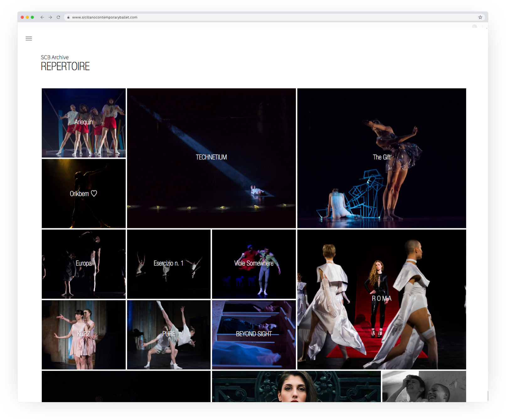Click the SCB Archive label
Image resolution: width=506 pixels, height=420 pixels.
pyautogui.click(x=55, y=57)
